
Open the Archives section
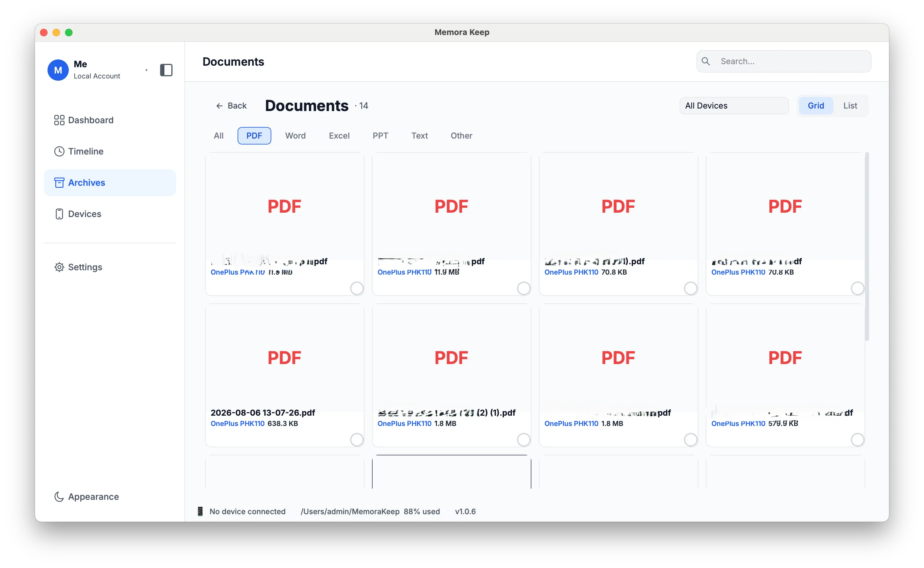(110, 183)
